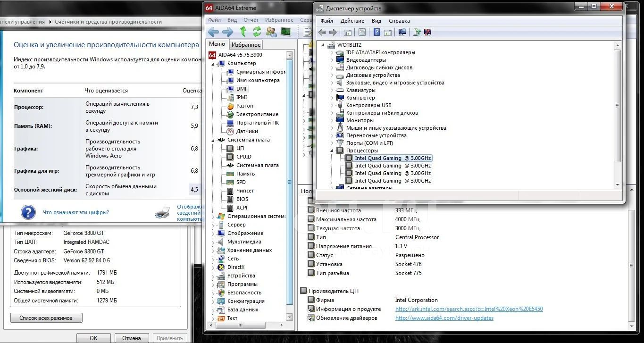Click the blue help circle icon in performance window
The image size is (644, 343).
[x=28, y=212]
